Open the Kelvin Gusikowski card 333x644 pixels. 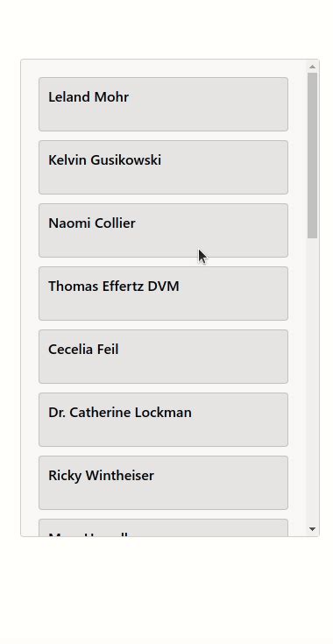coord(163,167)
